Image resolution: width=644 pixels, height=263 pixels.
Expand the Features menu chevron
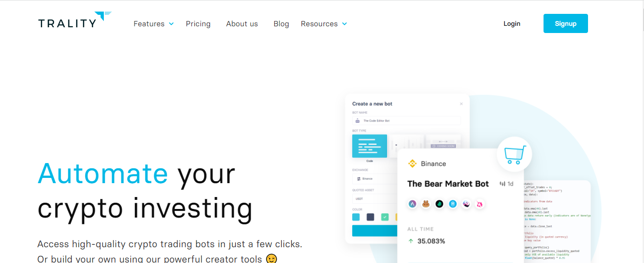pyautogui.click(x=171, y=24)
